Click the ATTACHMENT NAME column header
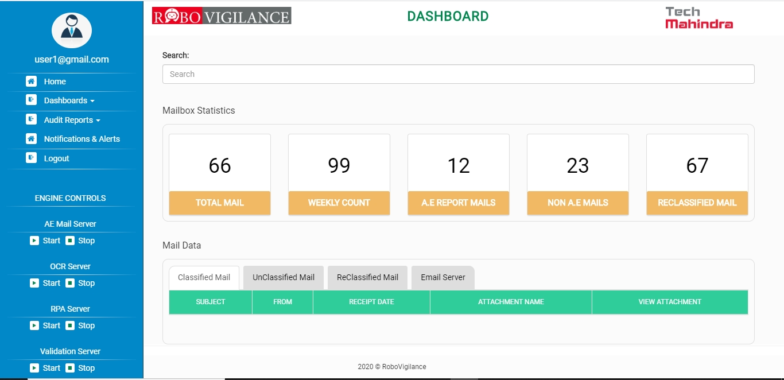This screenshot has height=380, width=784. 511,302
